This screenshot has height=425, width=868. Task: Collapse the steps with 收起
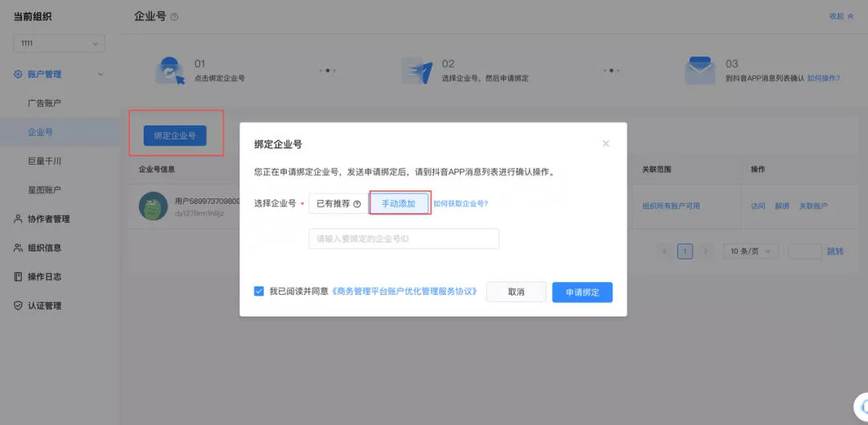coord(841,17)
